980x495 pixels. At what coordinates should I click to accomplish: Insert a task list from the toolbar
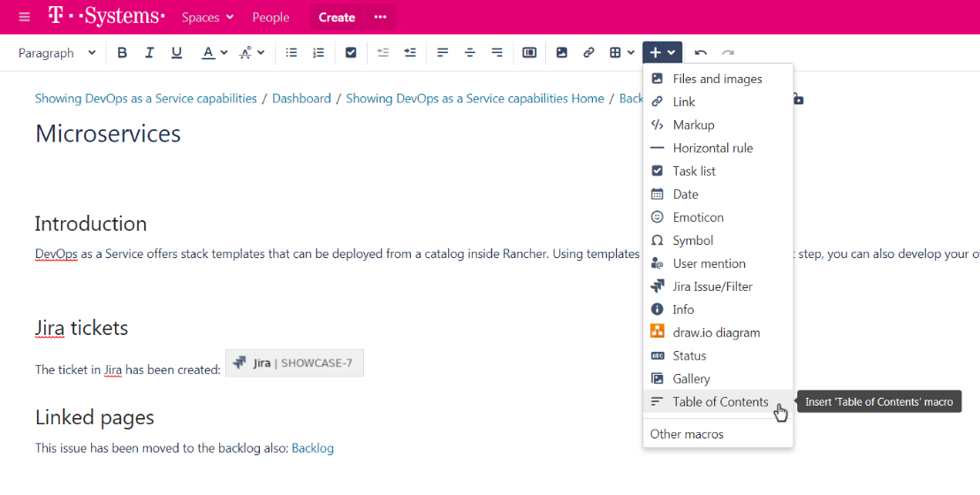(x=351, y=53)
